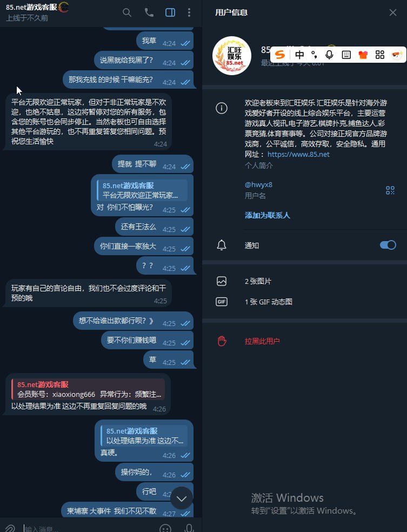The width and height of the screenshot is (407, 532).
Task: Show QR code beside @hwyx8 username
Action: [390, 190]
